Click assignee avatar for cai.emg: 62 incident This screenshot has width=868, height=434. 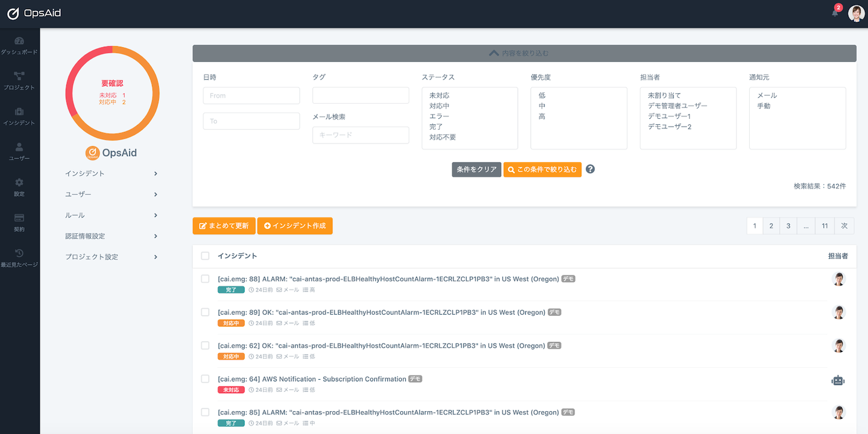[x=838, y=345]
